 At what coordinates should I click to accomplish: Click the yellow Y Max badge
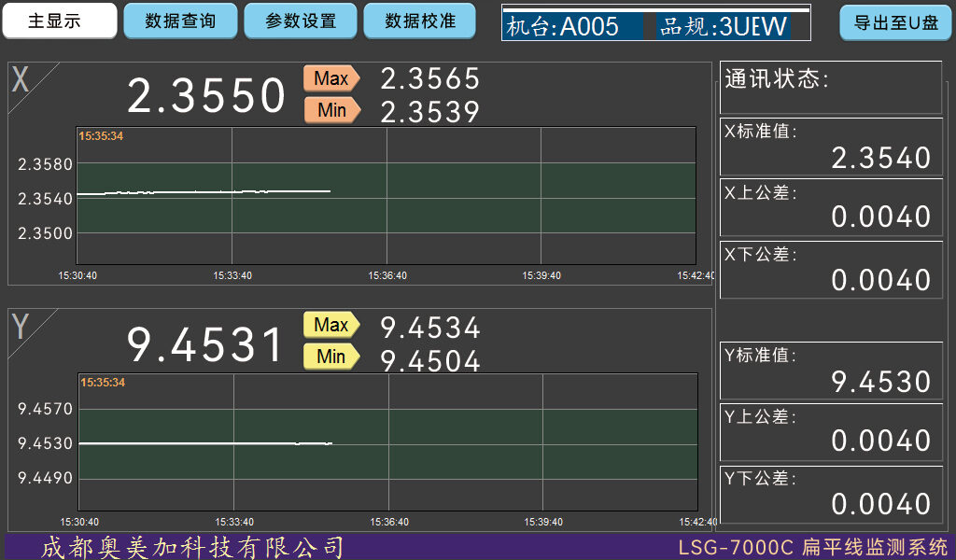pos(331,325)
